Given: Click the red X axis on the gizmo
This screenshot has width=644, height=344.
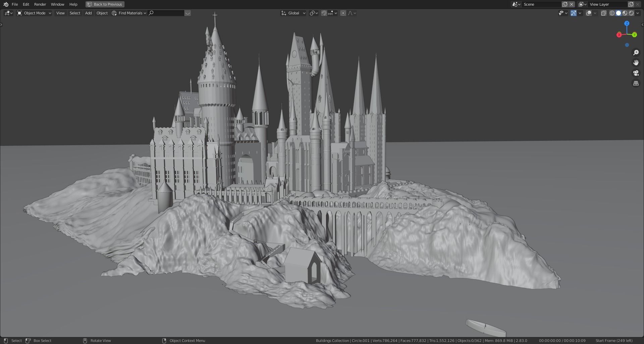Looking at the screenshot, I should pyautogui.click(x=619, y=35).
